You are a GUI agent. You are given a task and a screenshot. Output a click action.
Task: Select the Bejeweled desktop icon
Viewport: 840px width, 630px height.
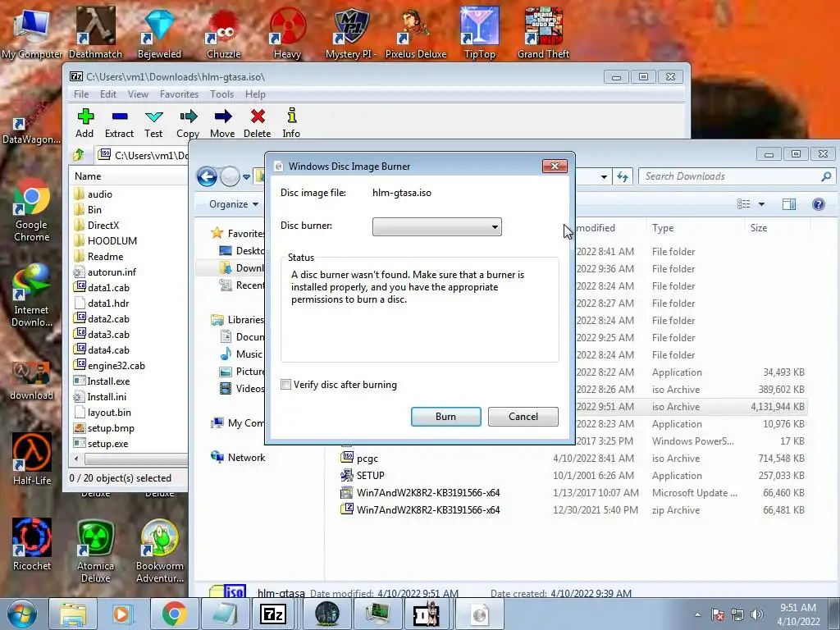click(159, 33)
